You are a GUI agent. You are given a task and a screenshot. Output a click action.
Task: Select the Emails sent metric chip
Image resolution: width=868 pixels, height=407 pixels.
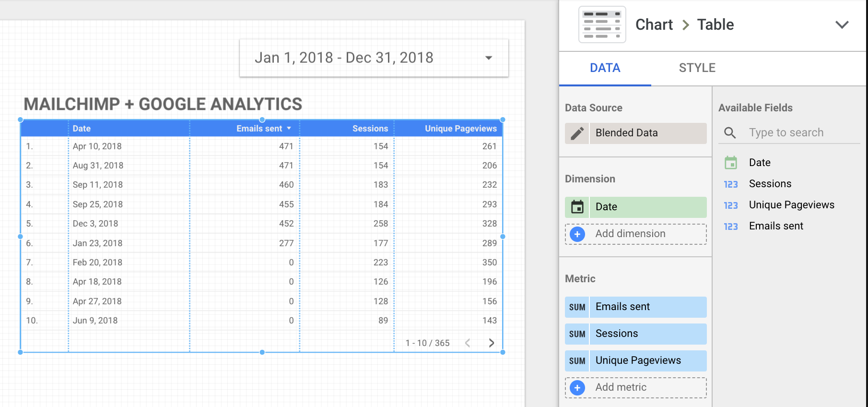click(648, 307)
